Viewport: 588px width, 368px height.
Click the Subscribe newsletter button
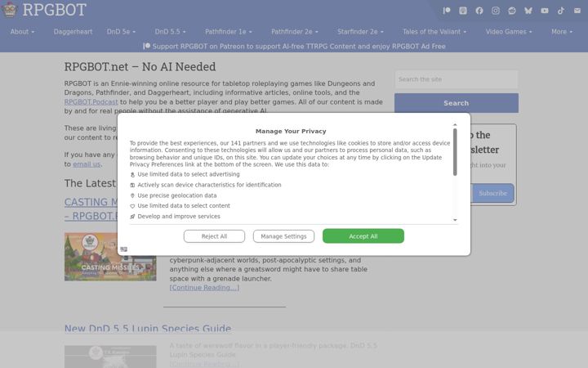click(492, 193)
